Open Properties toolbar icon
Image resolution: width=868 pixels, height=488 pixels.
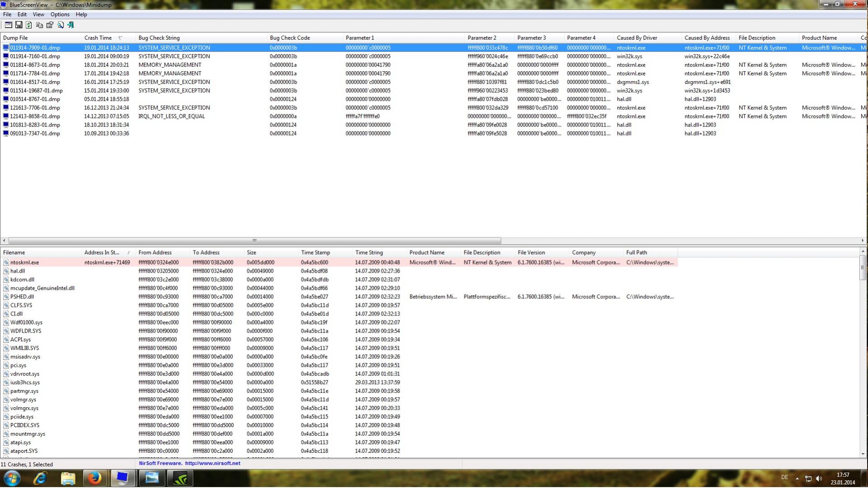coord(50,25)
